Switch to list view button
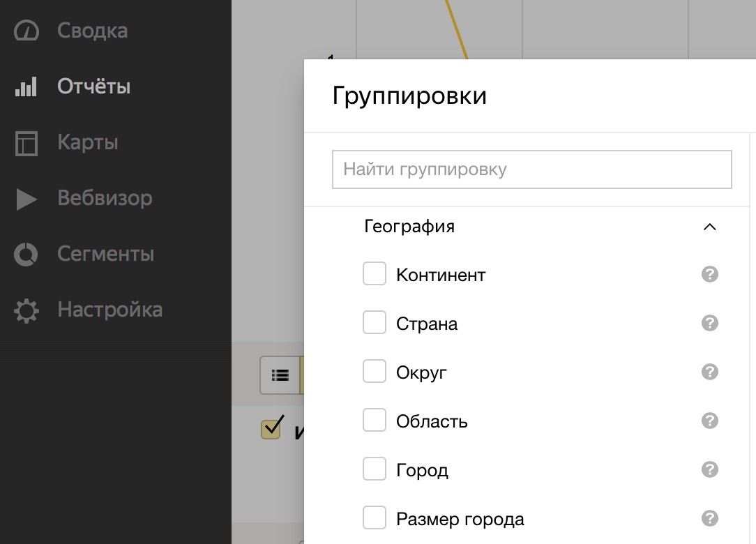The height and width of the screenshot is (544, 756). tap(280, 375)
